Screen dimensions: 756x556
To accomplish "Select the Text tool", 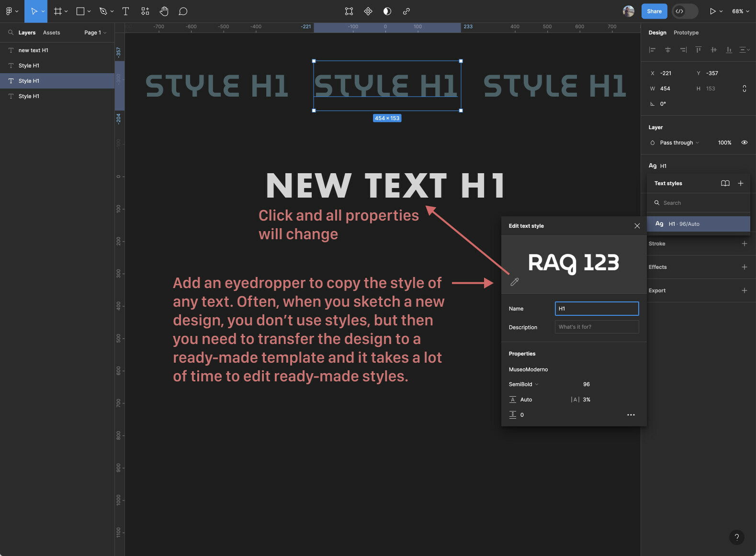I will tap(126, 11).
